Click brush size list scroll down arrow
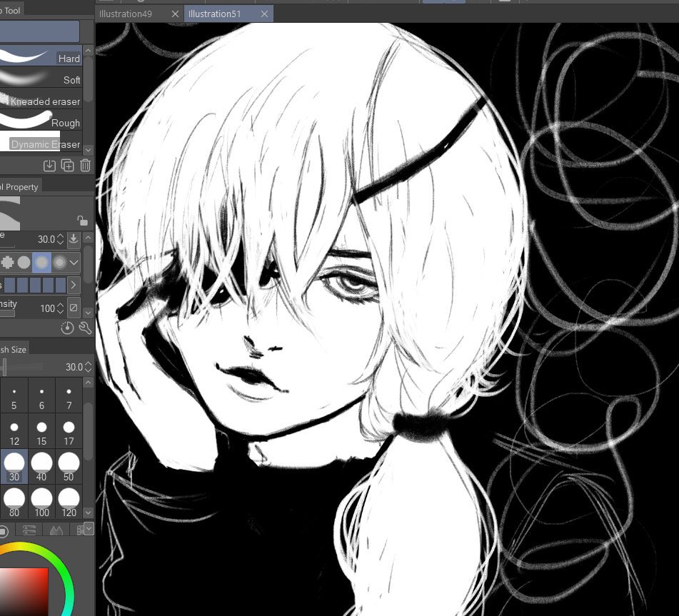The image size is (679, 616). click(89, 513)
